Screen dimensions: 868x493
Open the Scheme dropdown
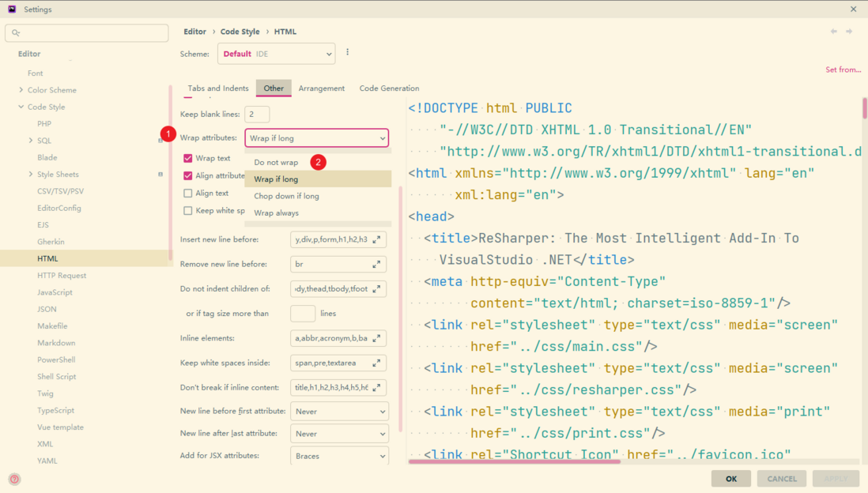[x=276, y=54]
